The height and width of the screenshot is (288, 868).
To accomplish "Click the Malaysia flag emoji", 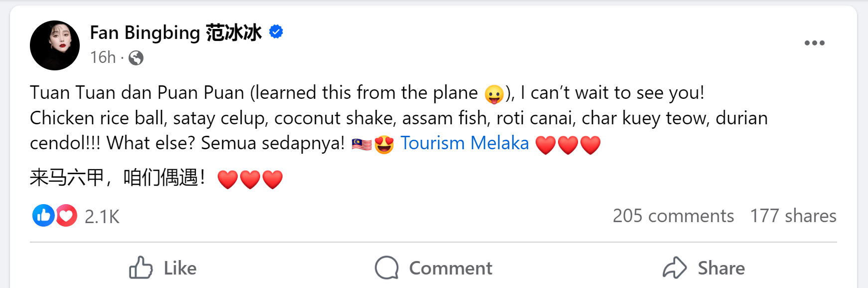I will (x=362, y=144).
